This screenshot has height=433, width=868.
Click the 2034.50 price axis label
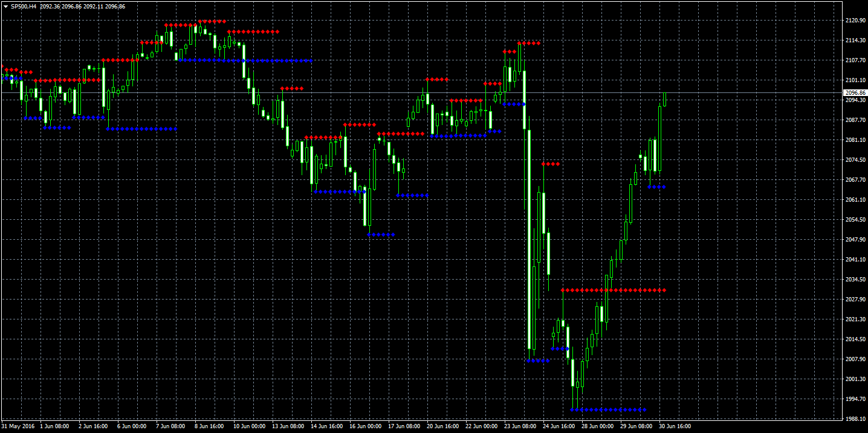[x=856, y=280]
